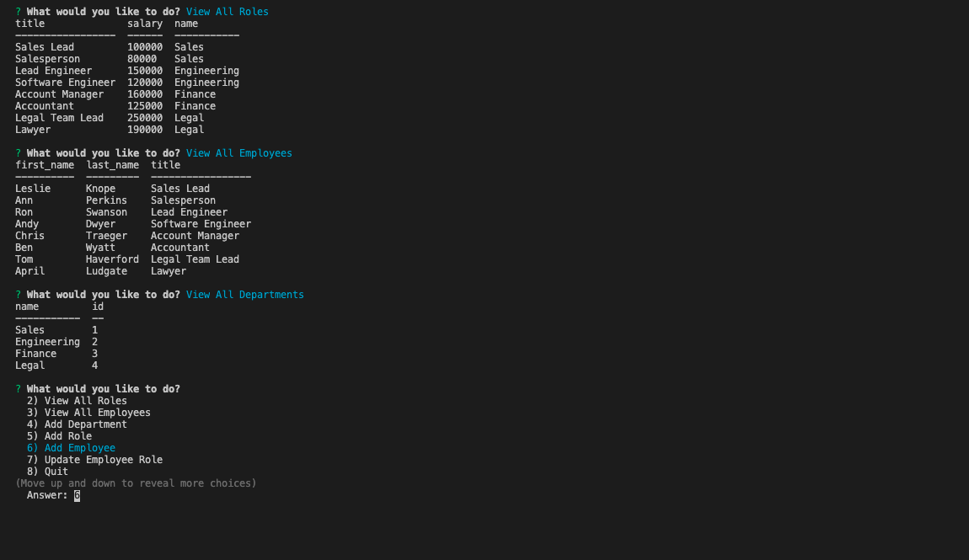The image size is (969, 560).
Task: Pick the "4) Add Department" choice
Action: (77, 424)
